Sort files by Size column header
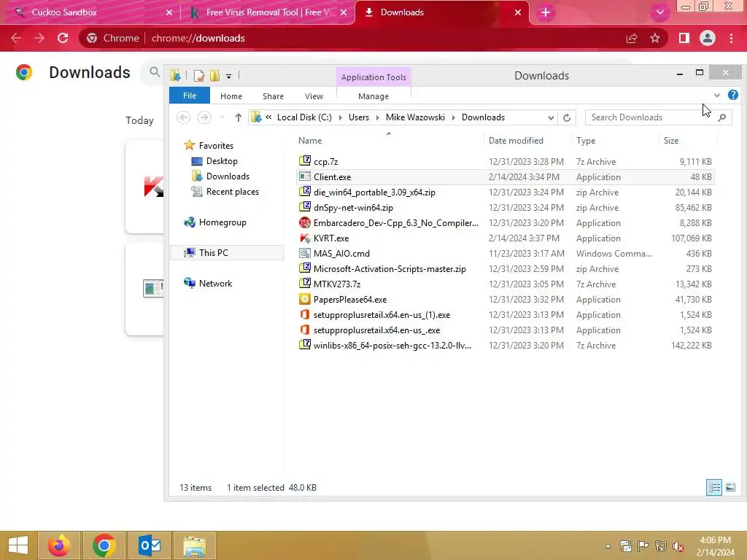Screen dimensions: 747x560 point(671,141)
